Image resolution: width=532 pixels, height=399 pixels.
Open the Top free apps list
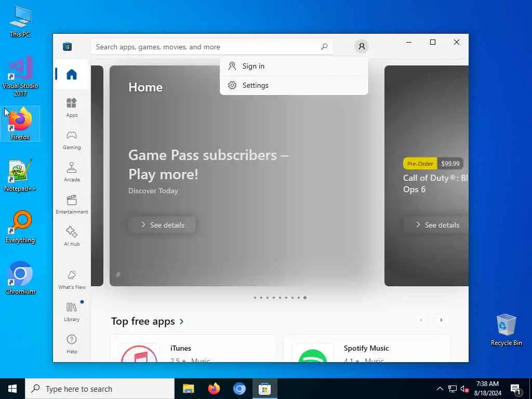[x=143, y=321]
